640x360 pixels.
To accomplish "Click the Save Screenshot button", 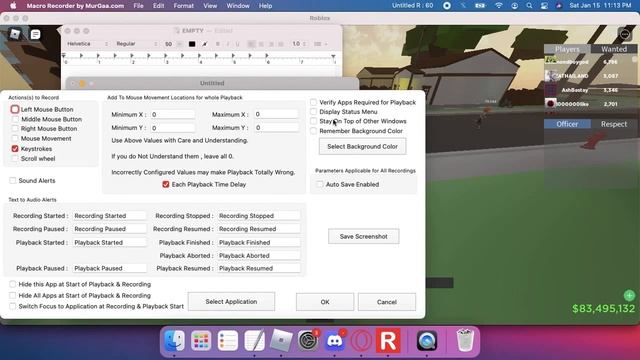I will pyautogui.click(x=363, y=236).
